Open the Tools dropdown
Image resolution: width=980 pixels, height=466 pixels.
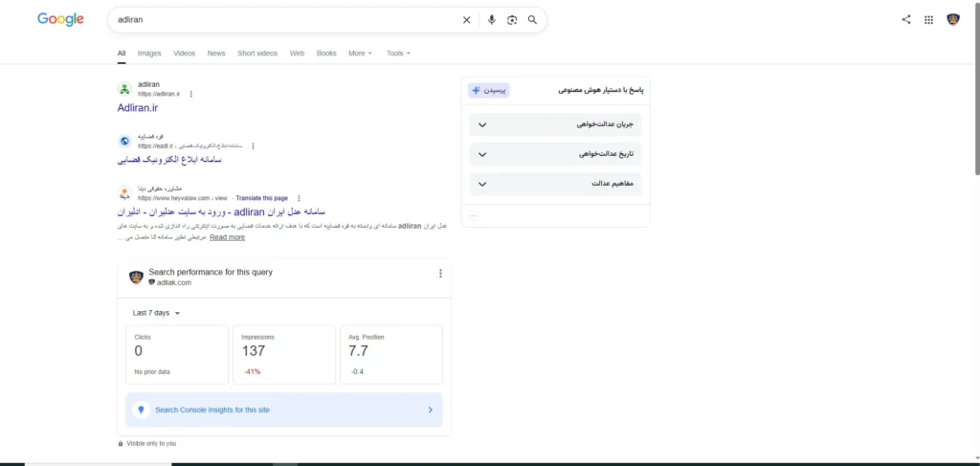point(398,54)
